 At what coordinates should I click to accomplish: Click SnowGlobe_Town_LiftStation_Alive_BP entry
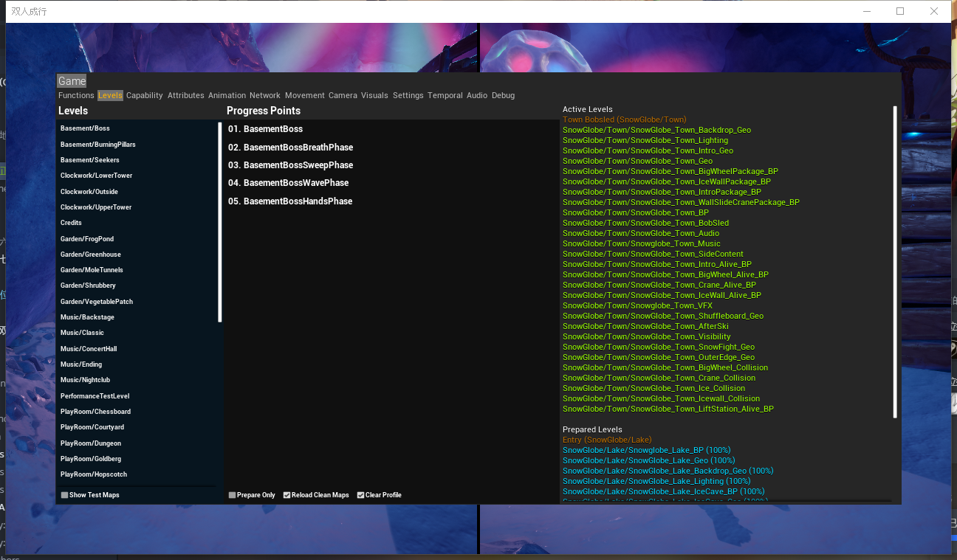click(668, 409)
